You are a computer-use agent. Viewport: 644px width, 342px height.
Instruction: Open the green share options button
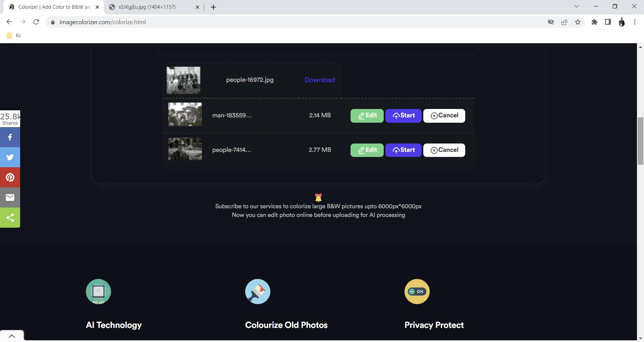10,218
